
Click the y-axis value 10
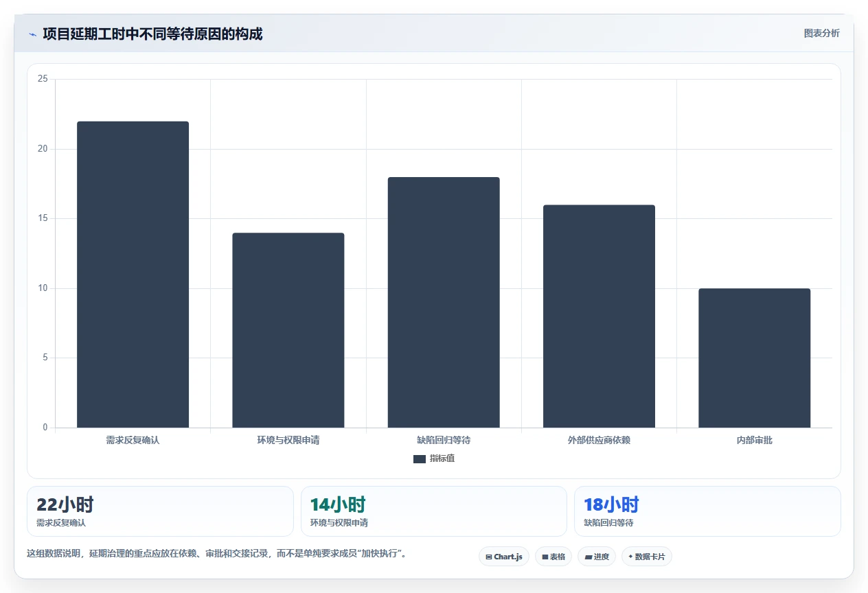coord(43,288)
